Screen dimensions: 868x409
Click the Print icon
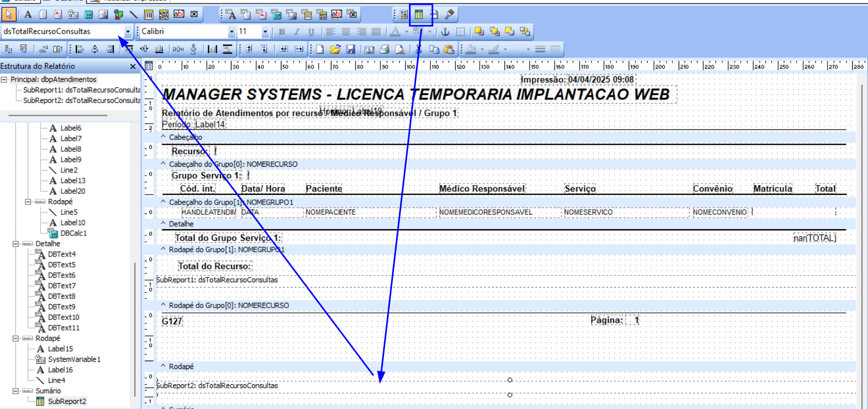[385, 49]
